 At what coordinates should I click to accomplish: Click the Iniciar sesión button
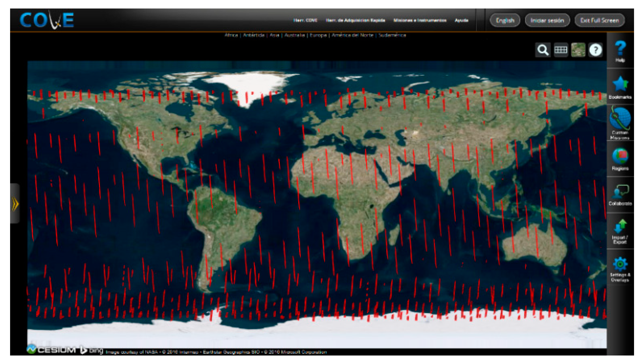pyautogui.click(x=547, y=20)
